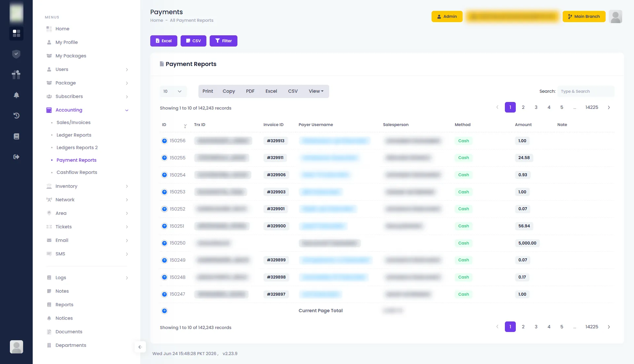Jump to last page 14225 in bottom pagination
Screen dimensions: 634x364
pyautogui.click(x=591, y=327)
